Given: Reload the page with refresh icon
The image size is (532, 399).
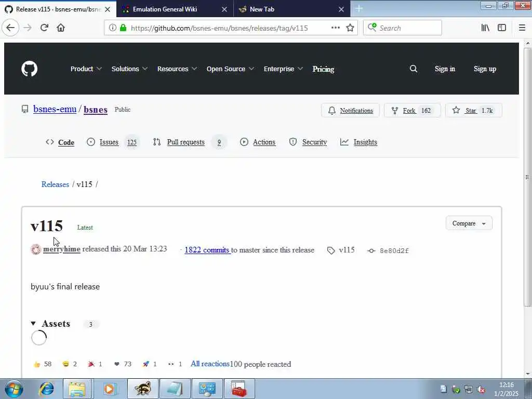Looking at the screenshot, I should tap(44, 28).
